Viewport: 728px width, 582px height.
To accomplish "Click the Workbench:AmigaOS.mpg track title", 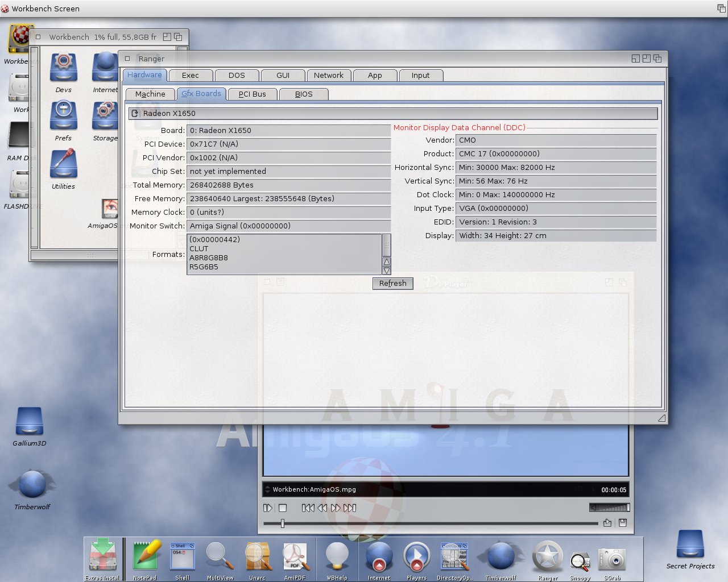I will click(314, 489).
